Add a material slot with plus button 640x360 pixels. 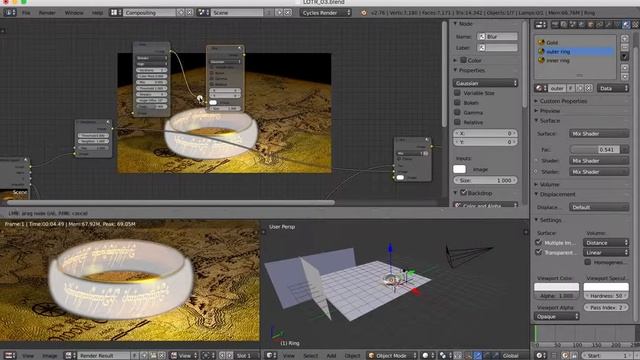coord(624,38)
